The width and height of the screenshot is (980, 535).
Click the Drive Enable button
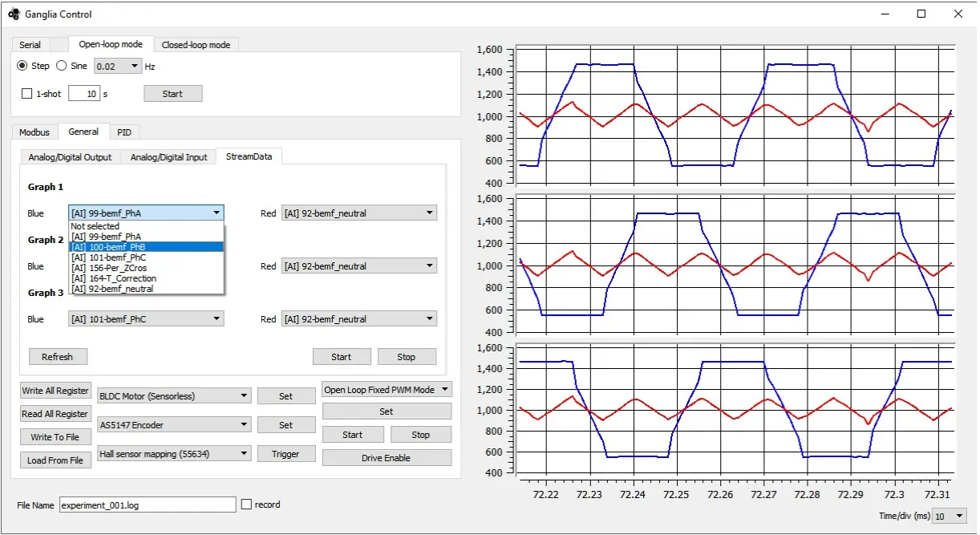[387, 458]
